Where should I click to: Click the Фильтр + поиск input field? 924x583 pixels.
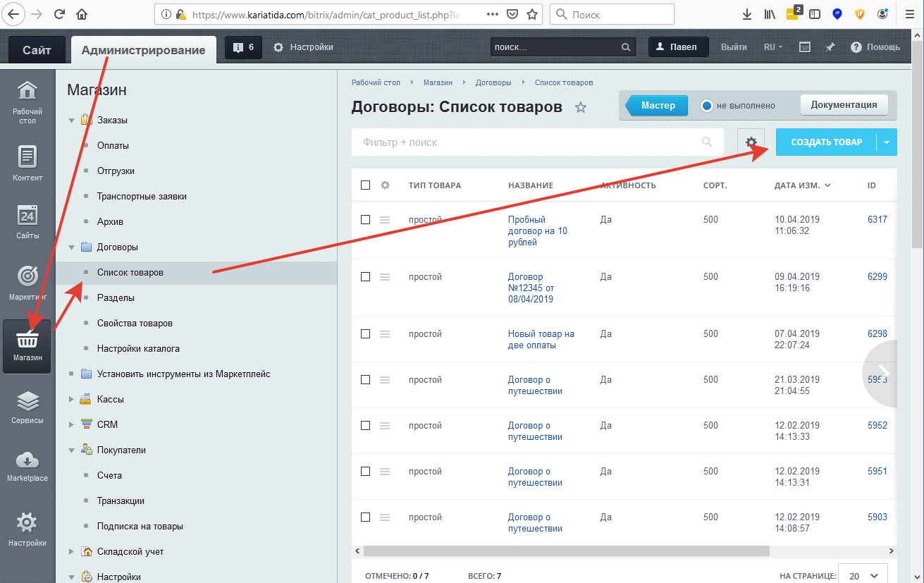tap(529, 142)
